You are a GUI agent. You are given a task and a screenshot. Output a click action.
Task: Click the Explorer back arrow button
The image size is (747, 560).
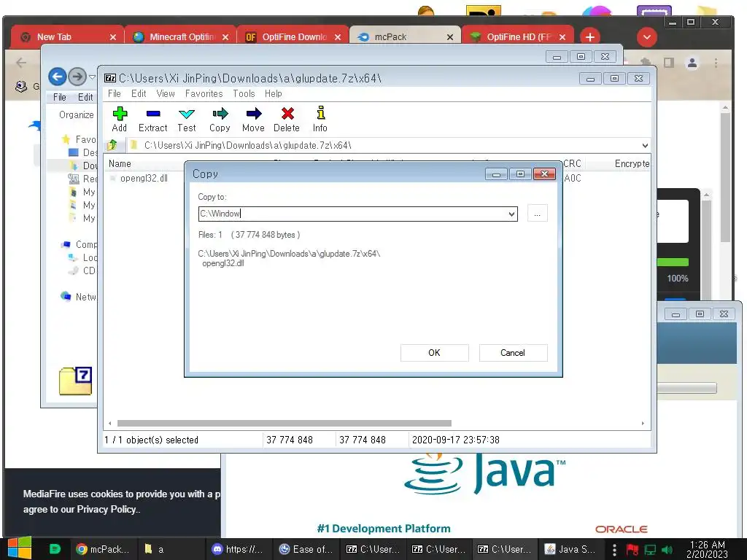[57, 77]
